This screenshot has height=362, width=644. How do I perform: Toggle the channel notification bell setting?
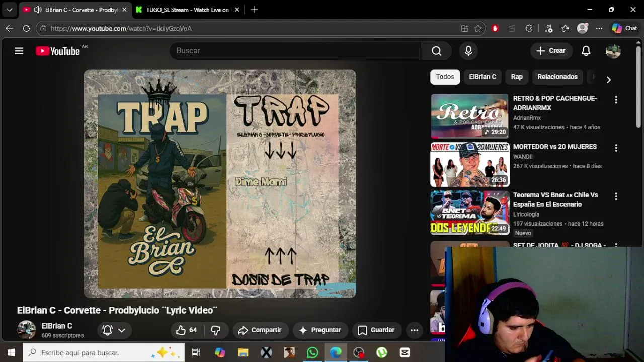107,330
